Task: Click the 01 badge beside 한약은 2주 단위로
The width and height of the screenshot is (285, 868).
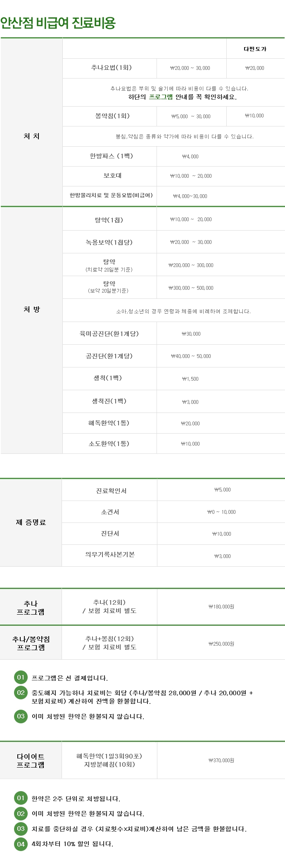Action: pyautogui.click(x=21, y=798)
